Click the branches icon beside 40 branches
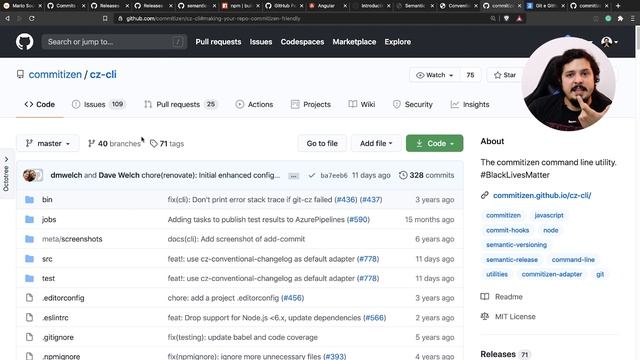 (91, 143)
